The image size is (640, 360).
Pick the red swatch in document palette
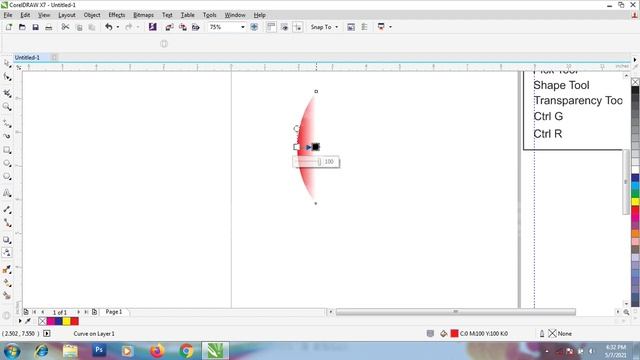(x=75, y=321)
